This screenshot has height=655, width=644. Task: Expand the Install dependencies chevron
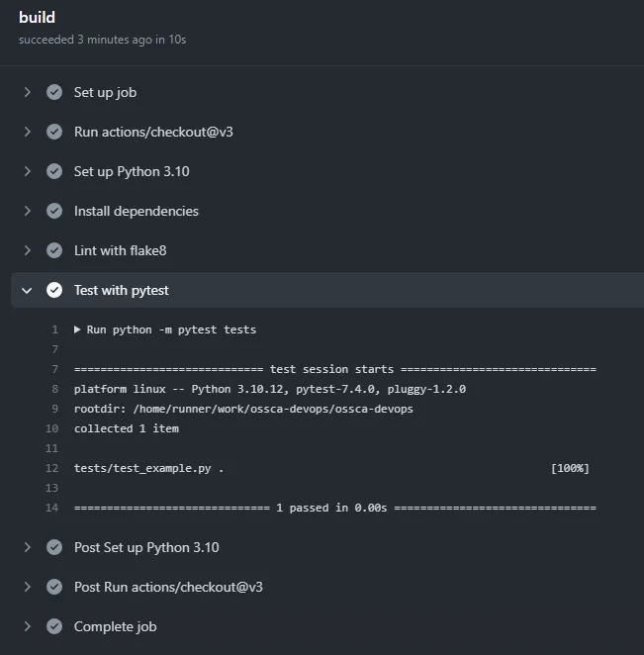(27, 211)
